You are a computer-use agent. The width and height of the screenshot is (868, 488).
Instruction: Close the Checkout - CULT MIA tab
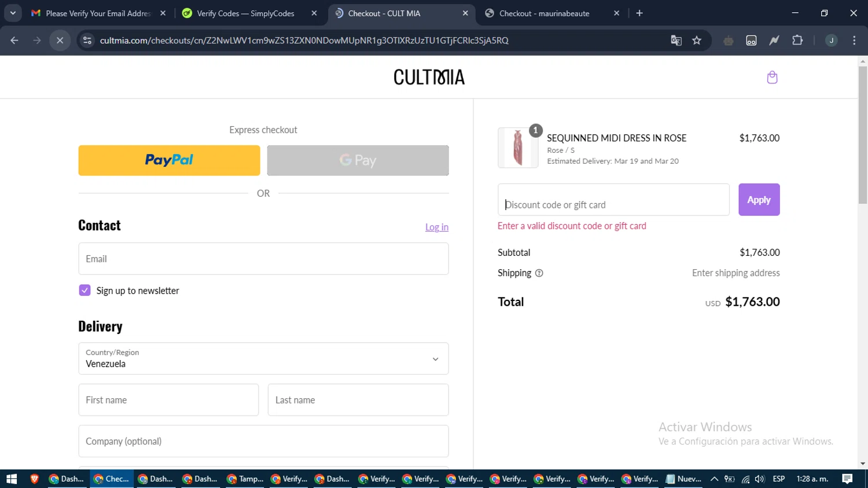click(x=465, y=13)
